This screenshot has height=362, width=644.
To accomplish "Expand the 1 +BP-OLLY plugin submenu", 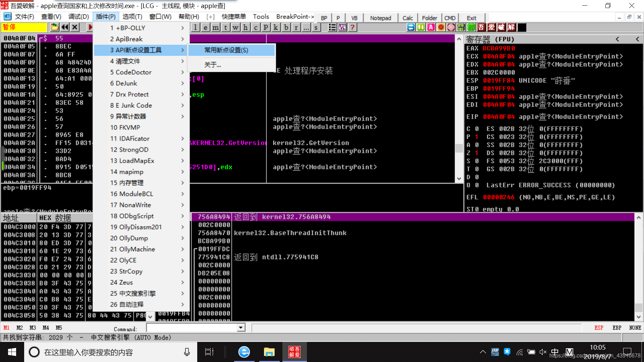I will (142, 28).
